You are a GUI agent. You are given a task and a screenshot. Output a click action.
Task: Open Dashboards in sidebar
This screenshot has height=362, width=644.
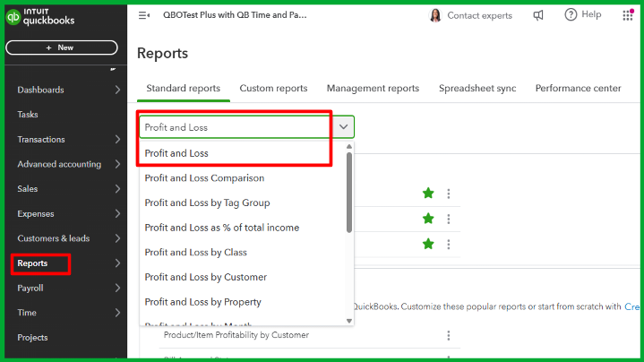coord(40,90)
